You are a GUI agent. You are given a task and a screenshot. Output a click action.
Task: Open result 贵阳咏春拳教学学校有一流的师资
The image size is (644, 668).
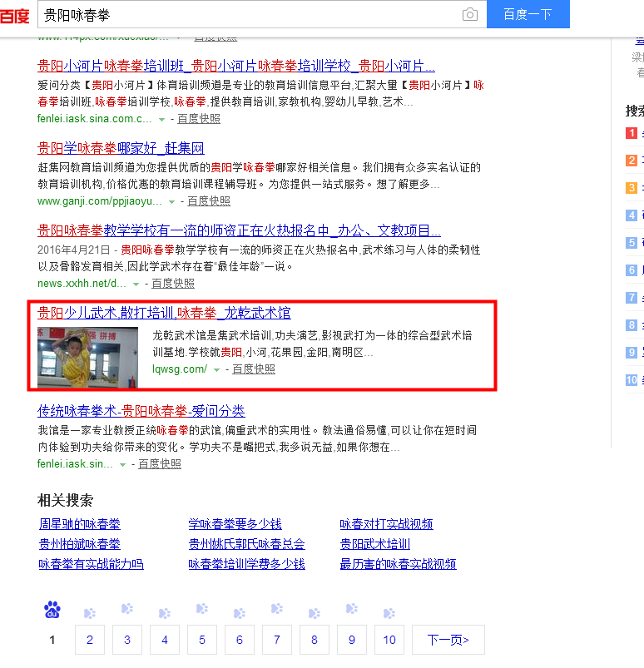click(x=239, y=230)
